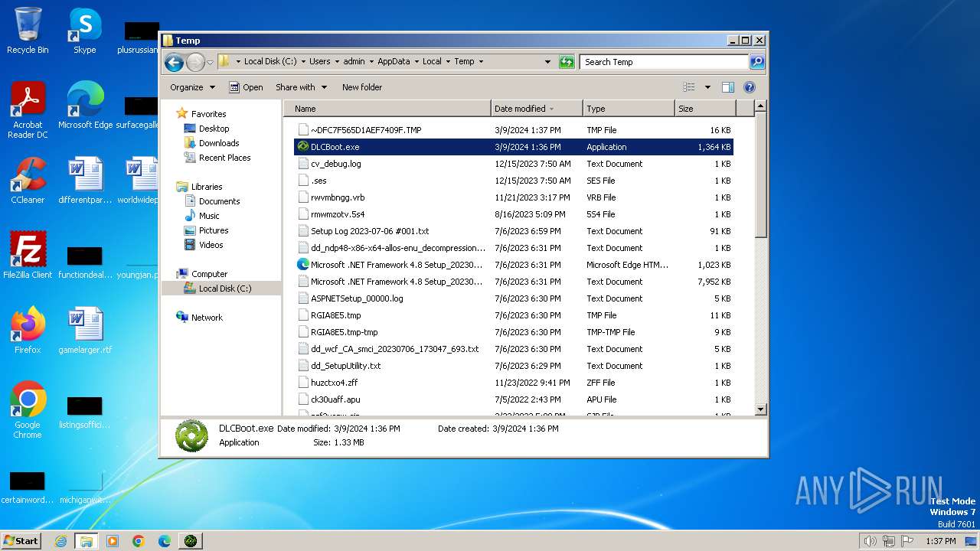Click the refresh button beside the address bar
This screenshot has height=551, width=980.
coord(567,62)
